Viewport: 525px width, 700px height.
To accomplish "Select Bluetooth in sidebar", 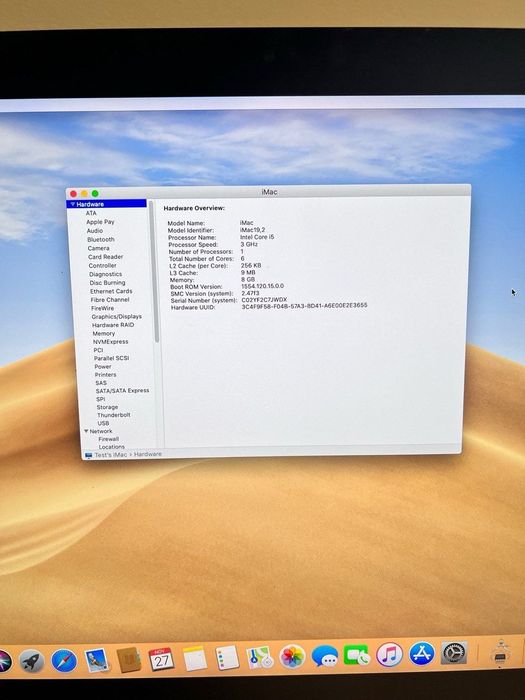I will [101, 239].
